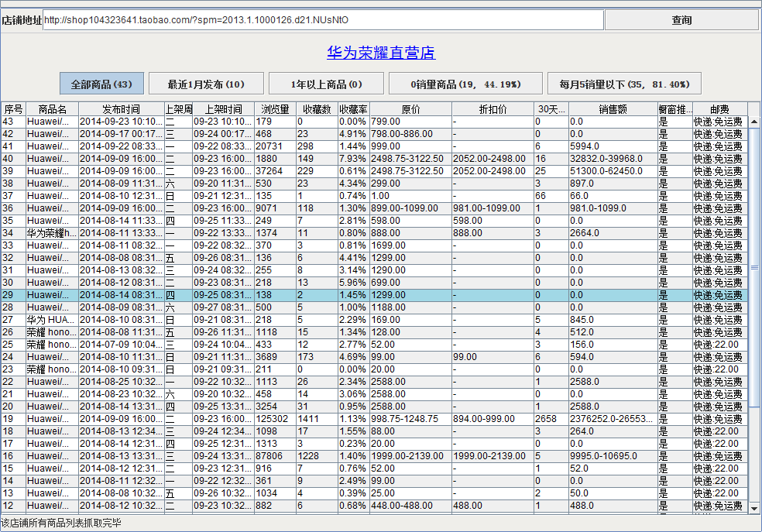Select view count 87806 cell

[x=275, y=456]
